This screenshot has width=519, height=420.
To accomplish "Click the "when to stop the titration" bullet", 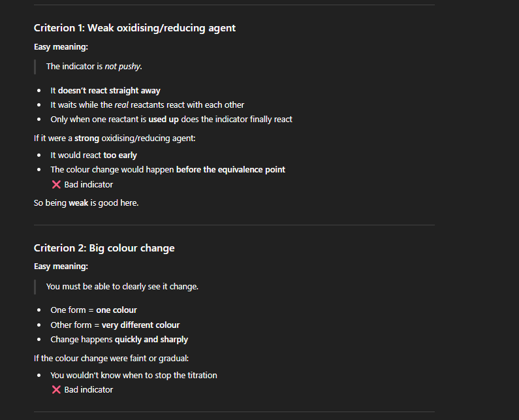I will coord(134,376).
